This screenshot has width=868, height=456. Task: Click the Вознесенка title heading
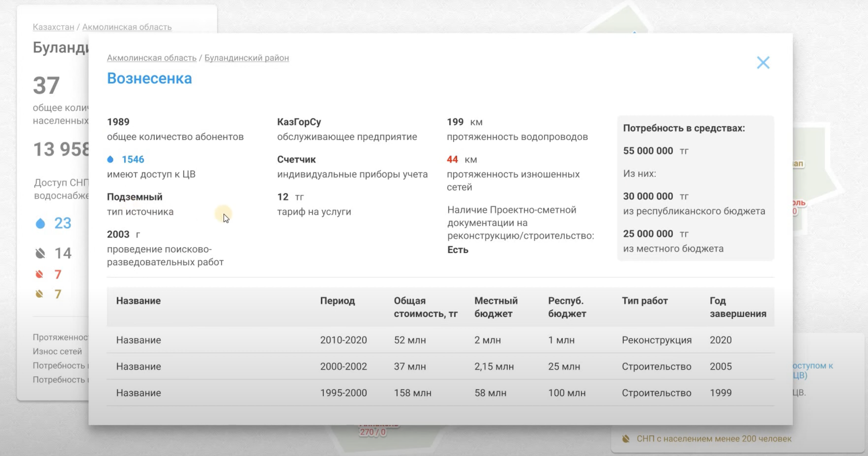pyautogui.click(x=149, y=78)
